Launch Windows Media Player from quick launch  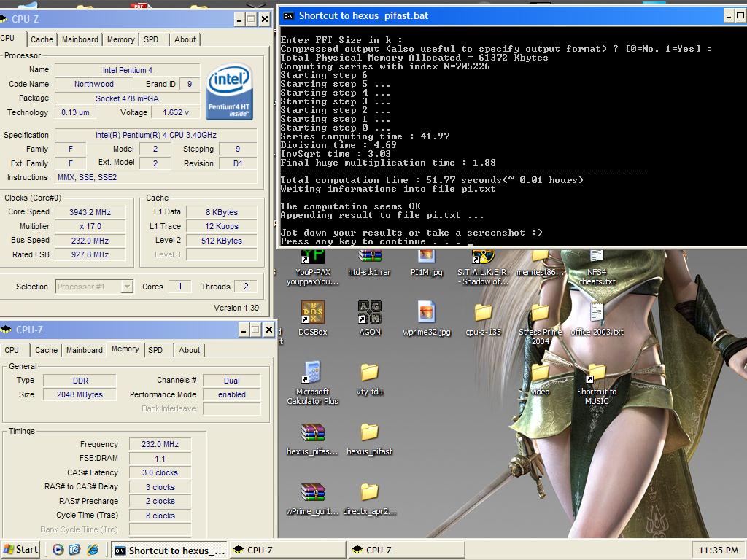click(58, 550)
